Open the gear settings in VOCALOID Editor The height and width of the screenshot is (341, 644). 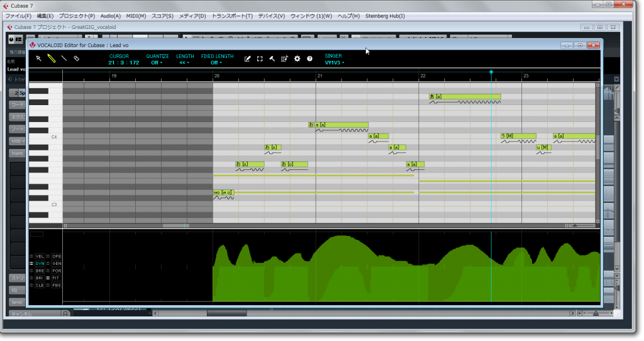[297, 59]
